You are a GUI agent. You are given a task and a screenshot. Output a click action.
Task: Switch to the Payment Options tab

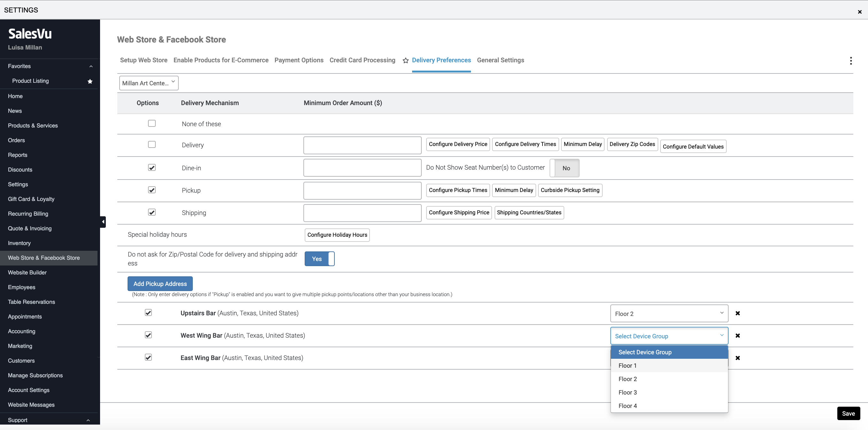tap(299, 60)
